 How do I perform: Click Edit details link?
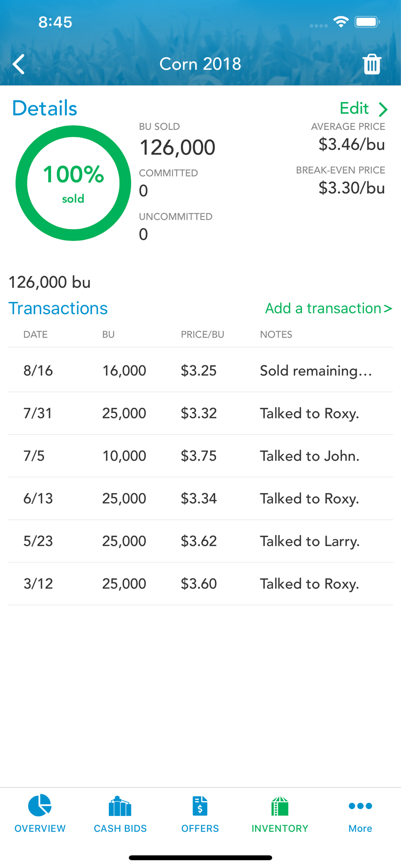(354, 108)
